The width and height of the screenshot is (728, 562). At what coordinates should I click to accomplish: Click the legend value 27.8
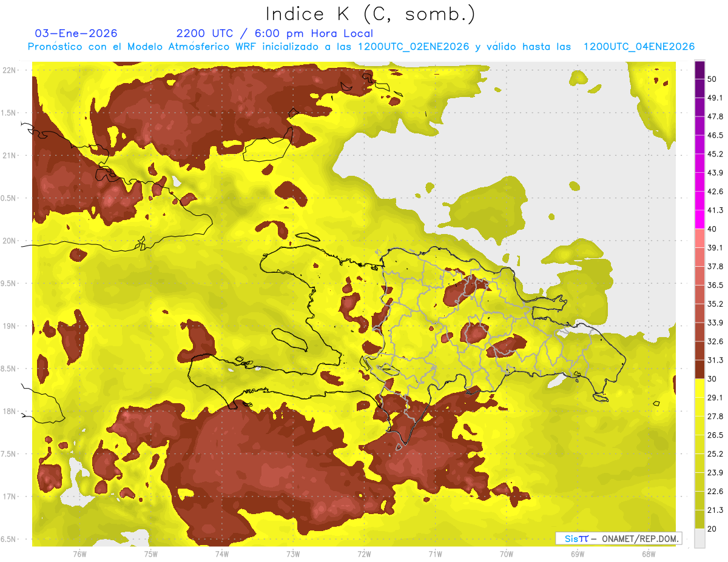tap(715, 416)
